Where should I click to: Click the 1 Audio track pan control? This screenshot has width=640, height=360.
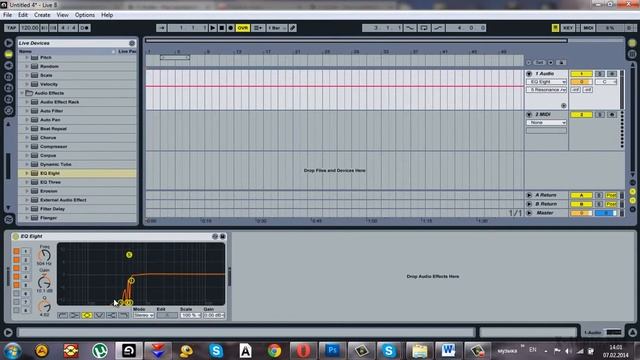point(606,82)
